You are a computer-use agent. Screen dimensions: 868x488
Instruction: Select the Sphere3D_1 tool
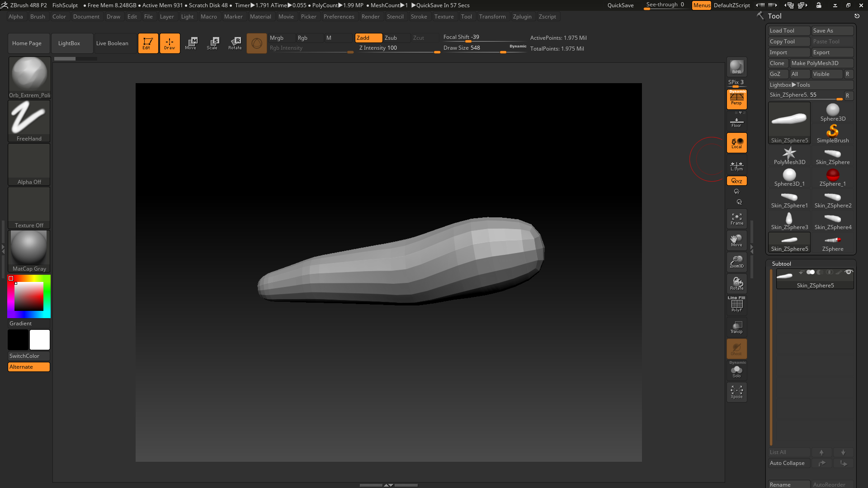point(789,178)
